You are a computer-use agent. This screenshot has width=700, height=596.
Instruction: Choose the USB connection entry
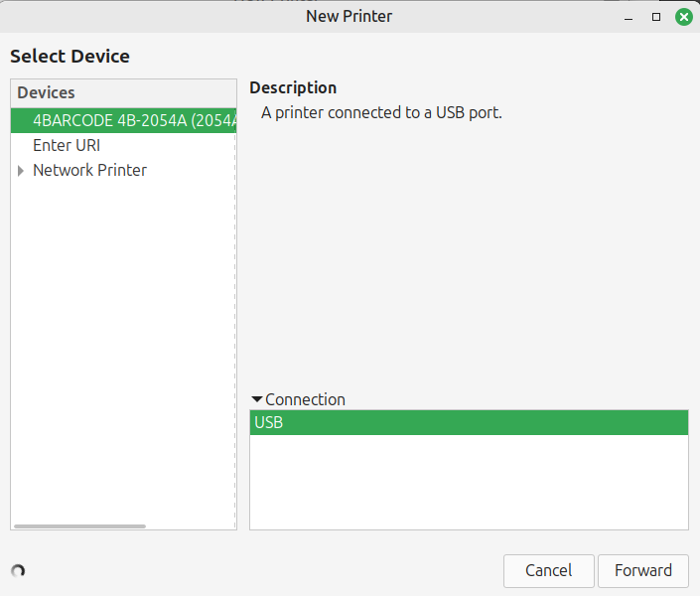click(x=468, y=422)
